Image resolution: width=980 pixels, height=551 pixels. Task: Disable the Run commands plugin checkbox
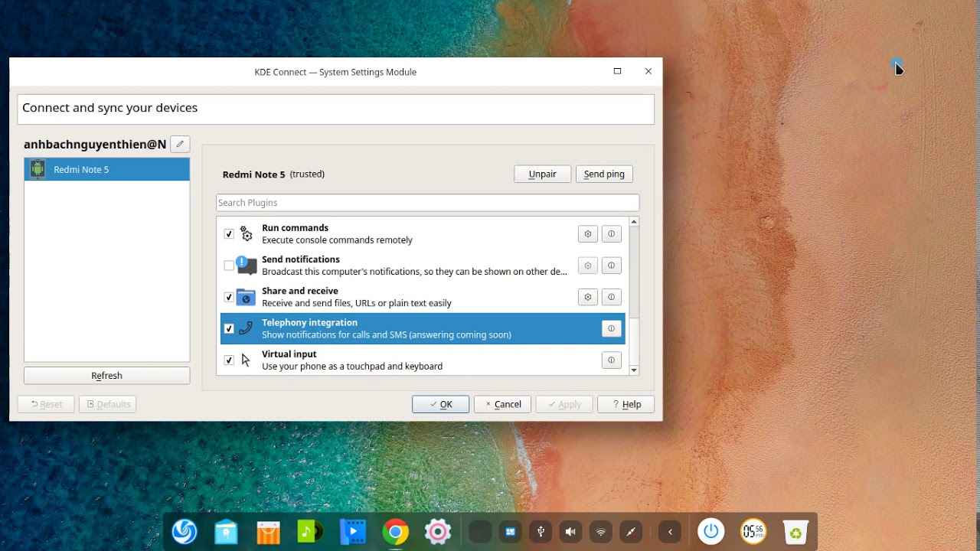click(x=229, y=234)
